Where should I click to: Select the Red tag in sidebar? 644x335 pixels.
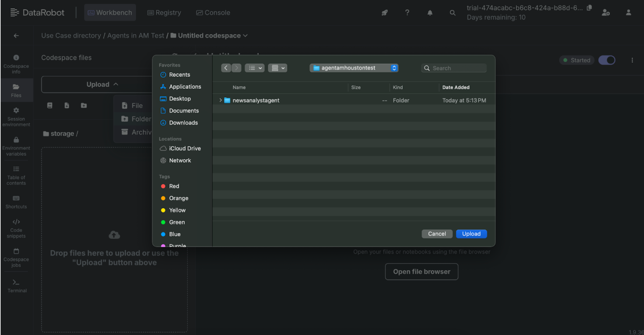174,186
